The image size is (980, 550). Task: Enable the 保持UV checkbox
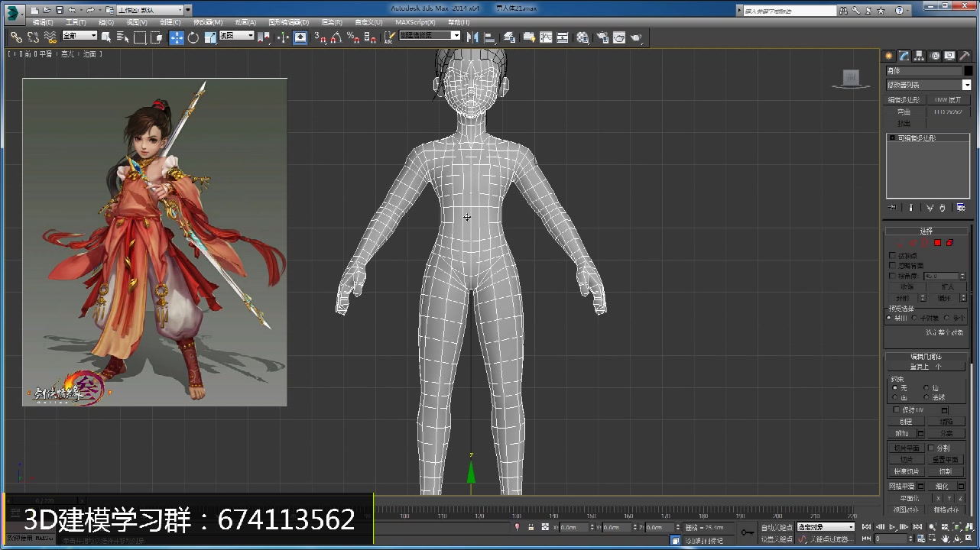[x=897, y=409]
